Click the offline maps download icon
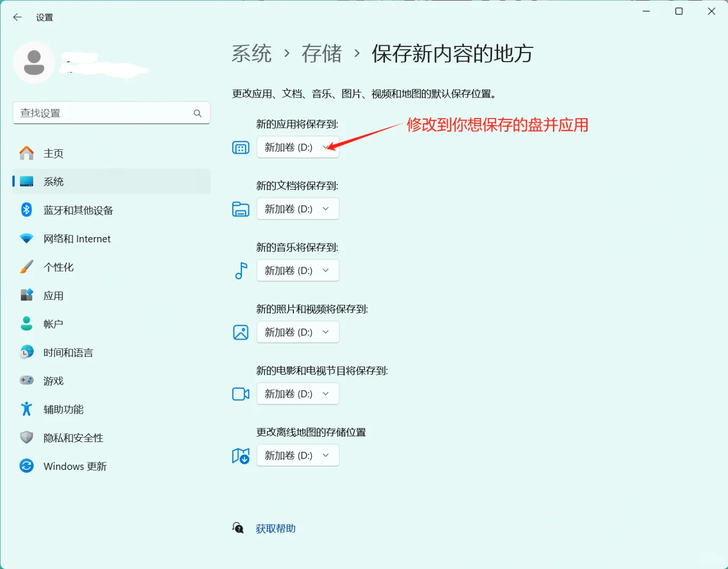 pos(241,455)
